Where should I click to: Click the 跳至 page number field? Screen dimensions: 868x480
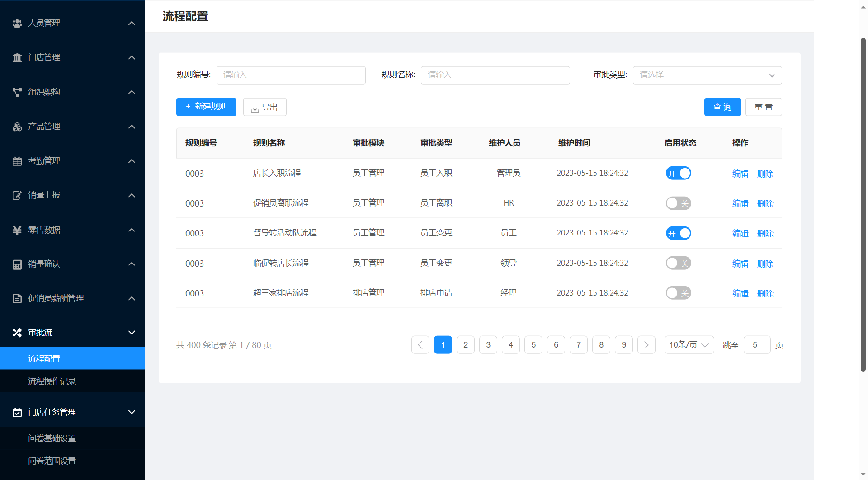(757, 345)
